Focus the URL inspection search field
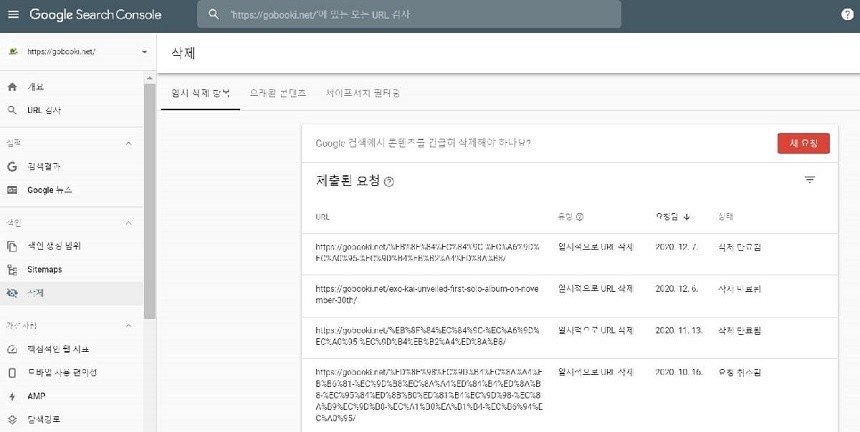This screenshot has height=432, width=860. [x=409, y=14]
